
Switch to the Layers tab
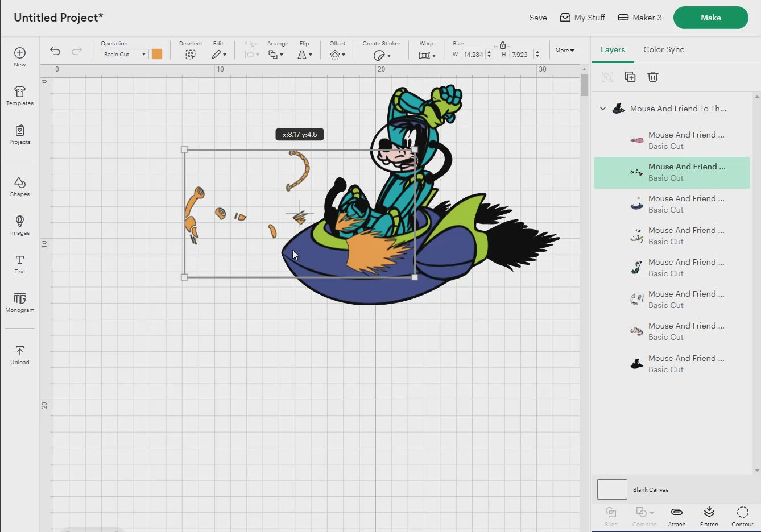coord(613,49)
